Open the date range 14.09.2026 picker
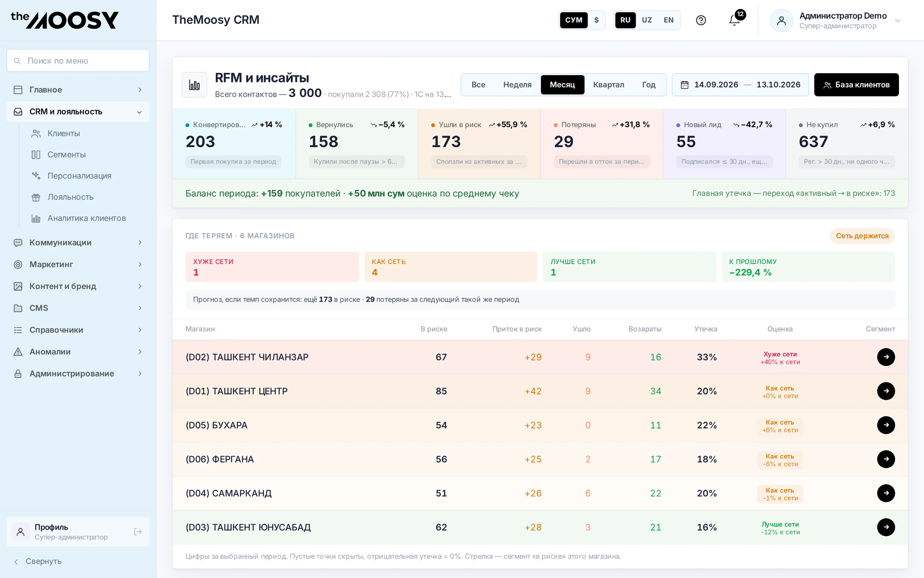This screenshot has height=578, width=924. coord(740,85)
